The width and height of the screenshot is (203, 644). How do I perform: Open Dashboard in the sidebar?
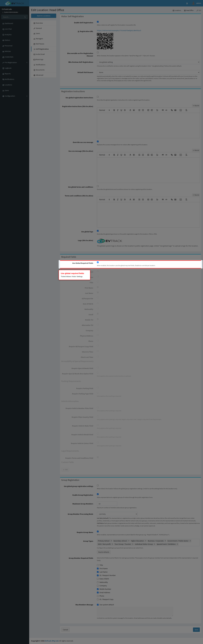click(x=14, y=23)
